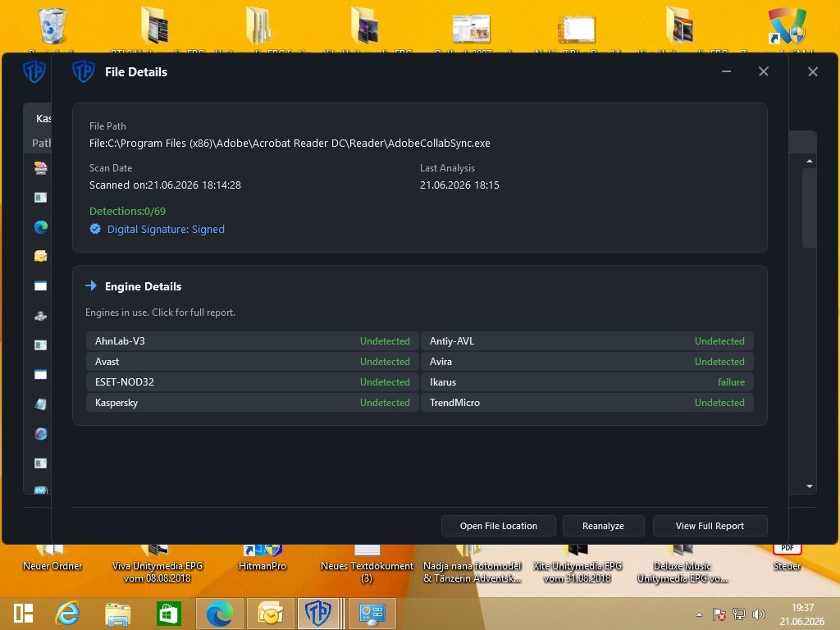Click the blue verified badge beside Digital Signature

click(95, 229)
